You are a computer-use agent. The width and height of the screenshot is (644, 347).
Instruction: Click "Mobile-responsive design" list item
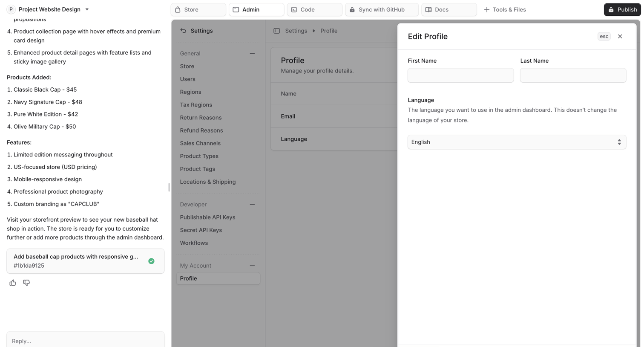click(x=48, y=179)
